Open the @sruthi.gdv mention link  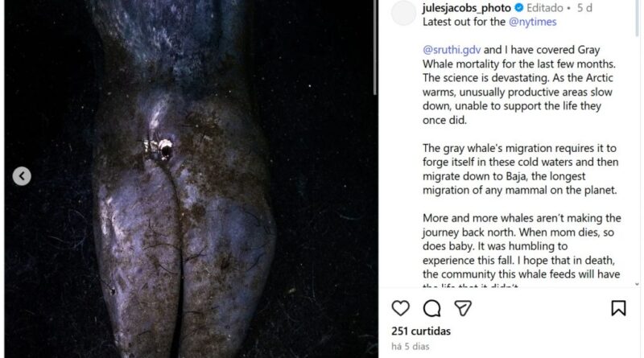coord(452,50)
